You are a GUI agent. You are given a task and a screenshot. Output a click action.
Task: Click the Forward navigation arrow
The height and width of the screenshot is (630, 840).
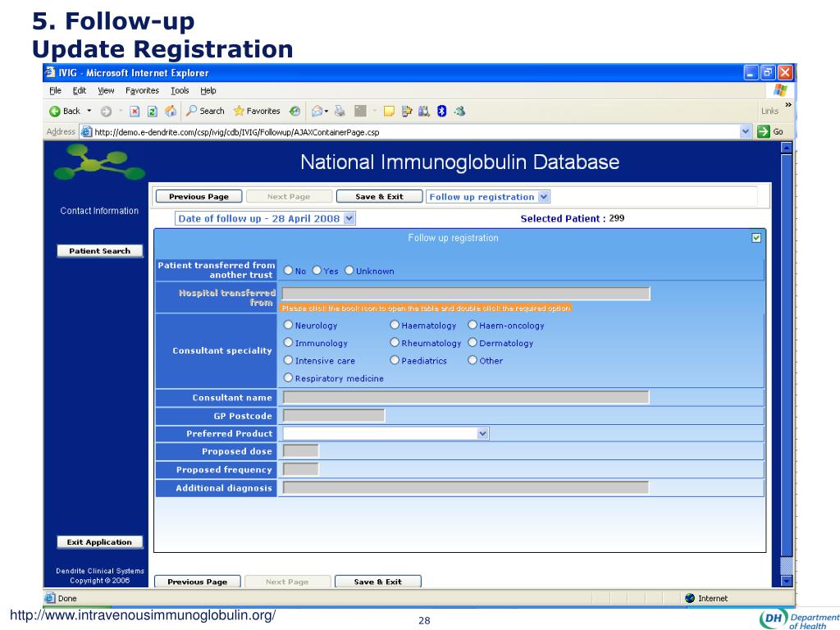tap(106, 112)
